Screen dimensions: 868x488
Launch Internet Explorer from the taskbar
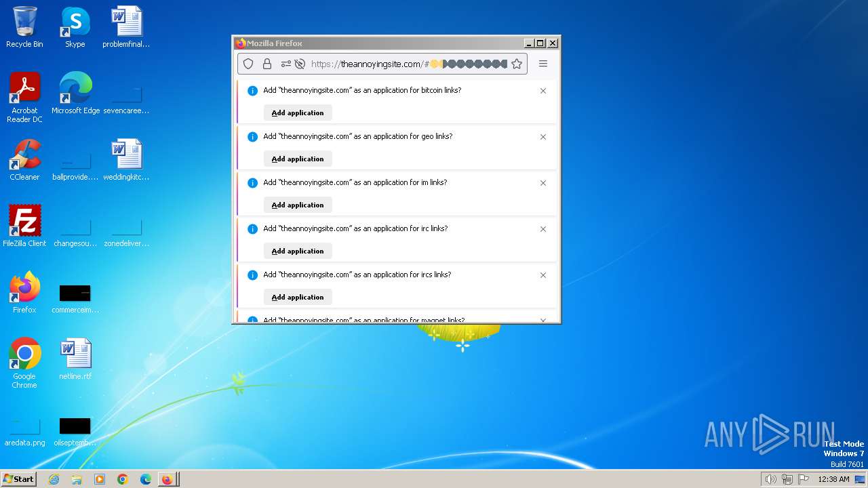[x=54, y=479]
